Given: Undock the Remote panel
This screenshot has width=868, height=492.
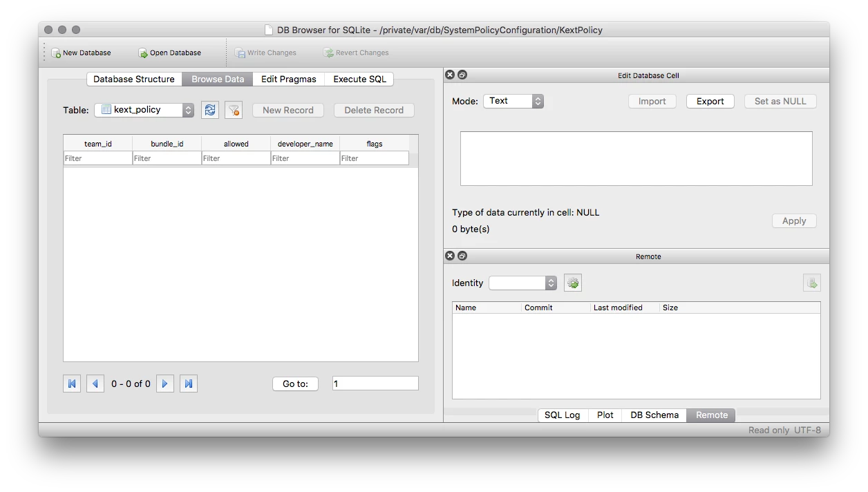Looking at the screenshot, I should tap(462, 256).
